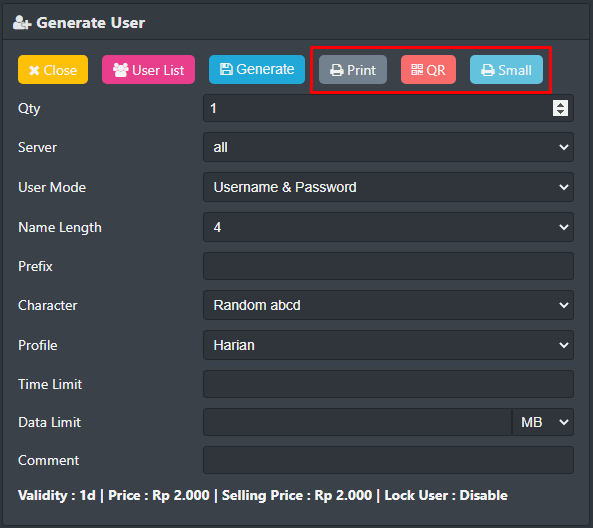
Task: Expand the Name Length dropdown
Action: click(388, 227)
